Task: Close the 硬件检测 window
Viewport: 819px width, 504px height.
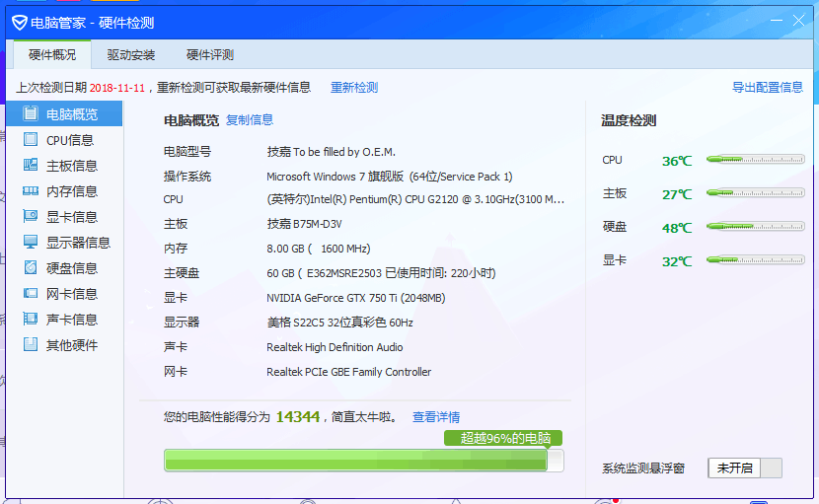Action: coord(798,21)
